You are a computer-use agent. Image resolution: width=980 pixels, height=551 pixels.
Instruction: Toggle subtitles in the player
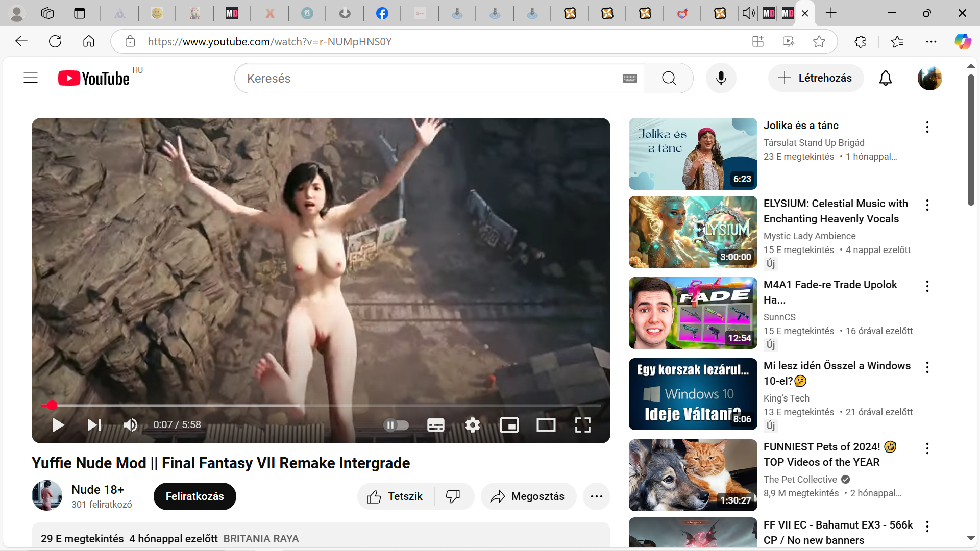pyautogui.click(x=435, y=425)
